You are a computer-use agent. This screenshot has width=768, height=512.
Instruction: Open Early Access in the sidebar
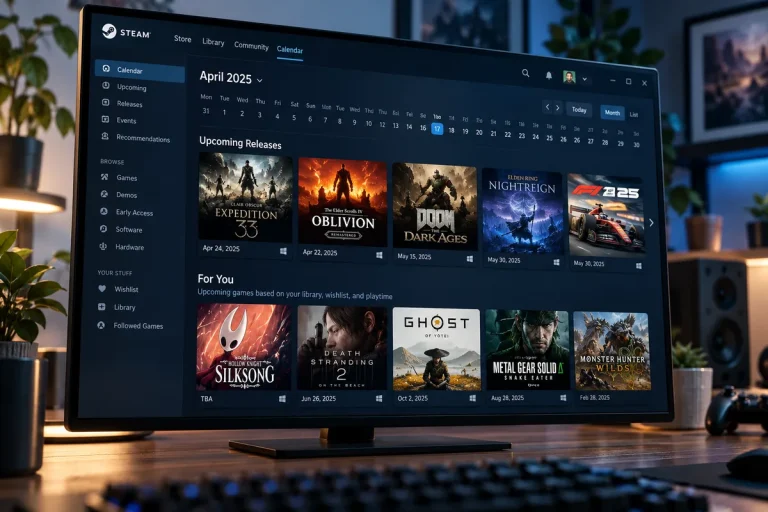134,213
